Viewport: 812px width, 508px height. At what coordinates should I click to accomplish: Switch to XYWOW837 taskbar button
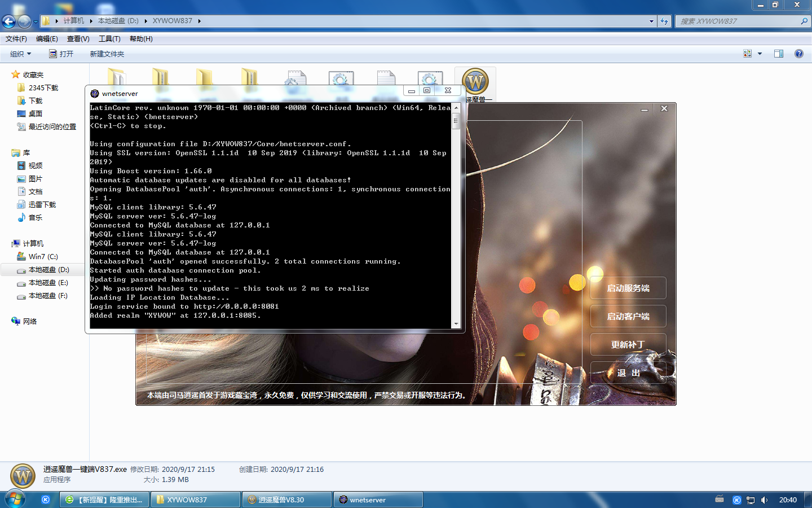tap(196, 500)
